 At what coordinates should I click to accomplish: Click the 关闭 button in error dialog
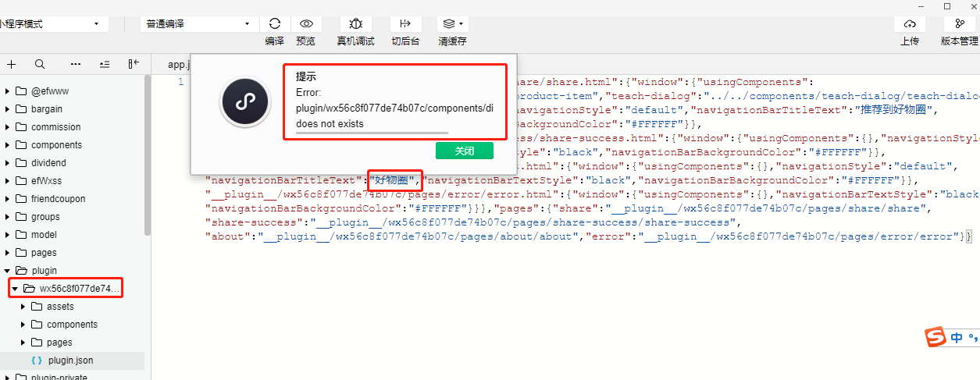pyautogui.click(x=465, y=151)
